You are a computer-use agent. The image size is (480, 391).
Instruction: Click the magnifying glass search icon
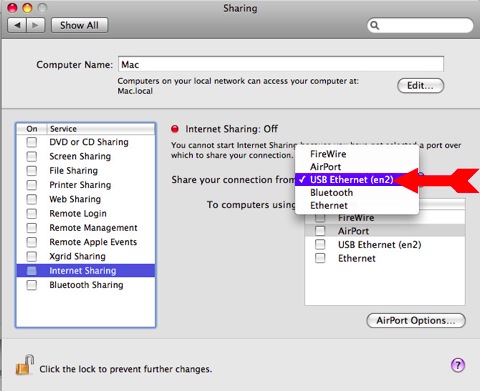pos(375,25)
